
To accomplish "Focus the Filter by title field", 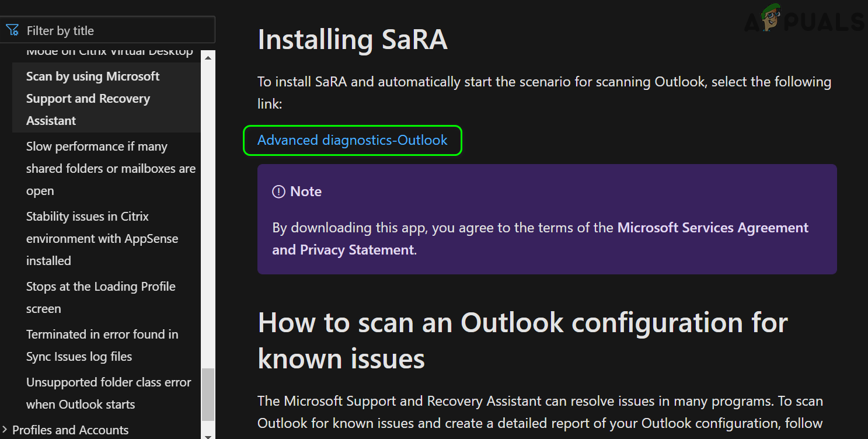I will pos(117,30).
